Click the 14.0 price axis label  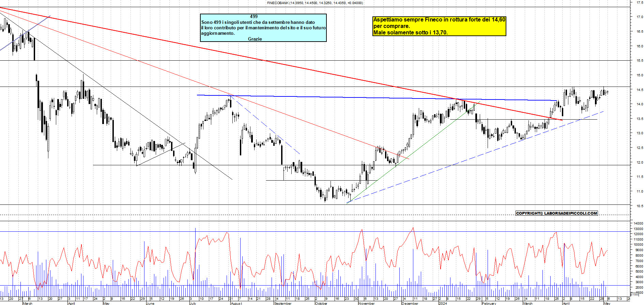[640, 104]
